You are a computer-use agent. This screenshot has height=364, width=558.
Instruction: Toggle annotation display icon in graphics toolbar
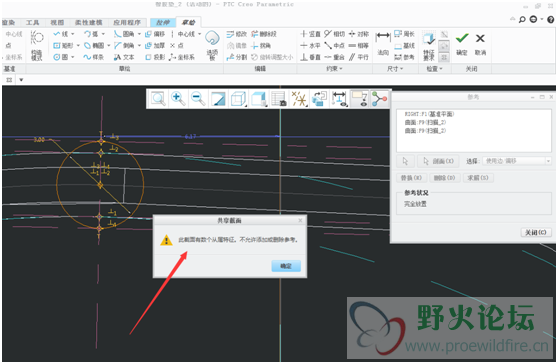coord(359,99)
